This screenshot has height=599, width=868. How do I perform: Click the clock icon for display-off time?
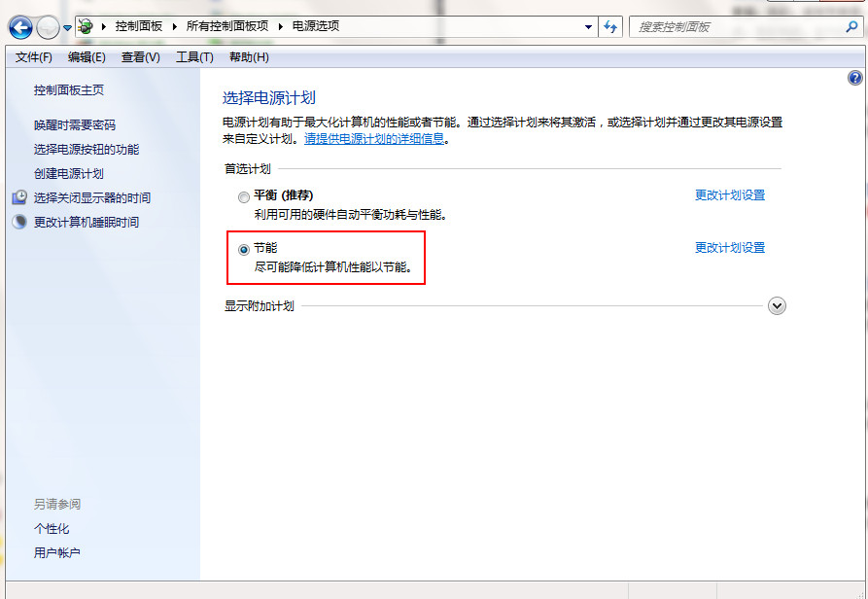(20, 197)
